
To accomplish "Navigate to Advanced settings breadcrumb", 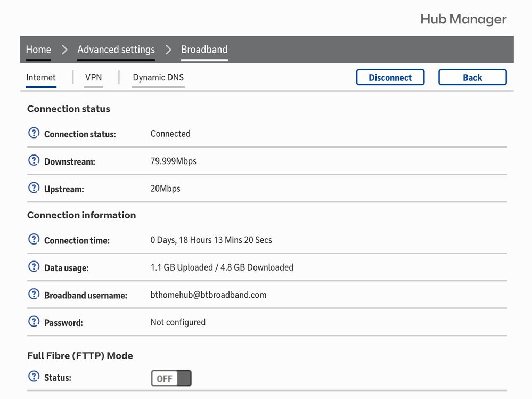I will pos(116,50).
